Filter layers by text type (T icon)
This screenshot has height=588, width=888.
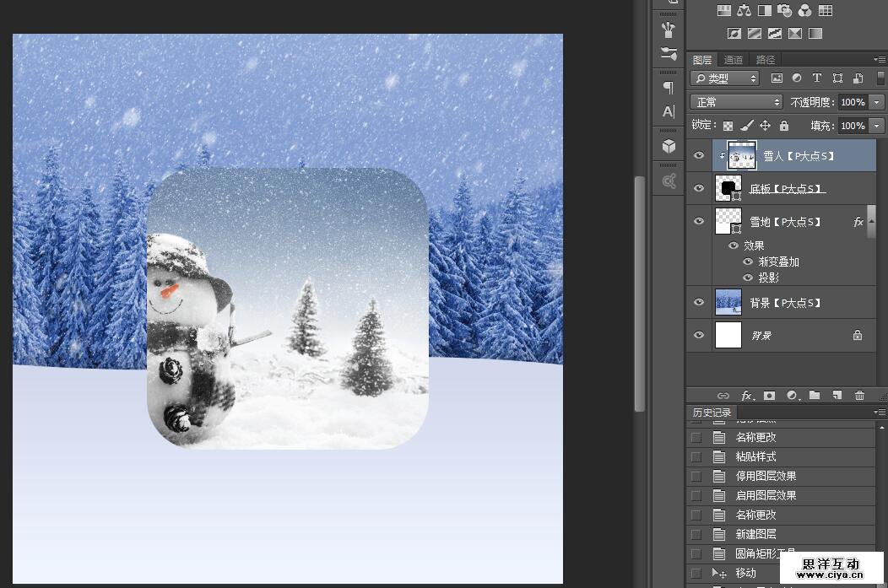point(817,78)
